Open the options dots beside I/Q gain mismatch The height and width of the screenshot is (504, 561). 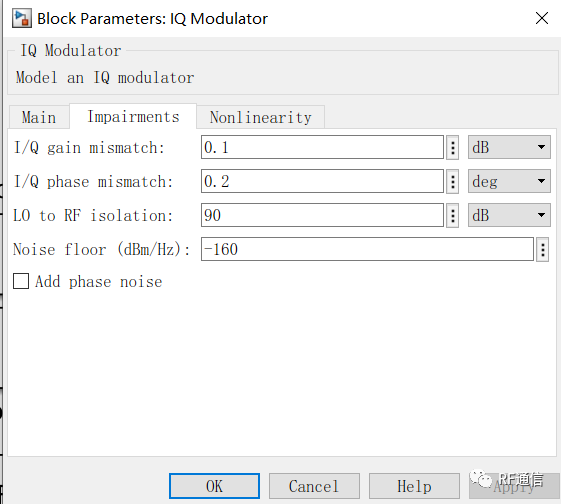453,147
